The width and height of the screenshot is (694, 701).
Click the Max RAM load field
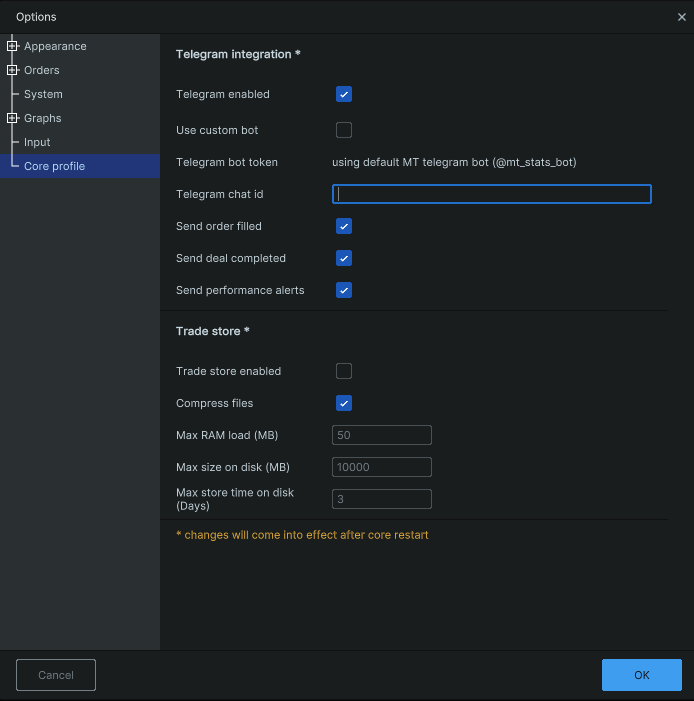tap(381, 435)
